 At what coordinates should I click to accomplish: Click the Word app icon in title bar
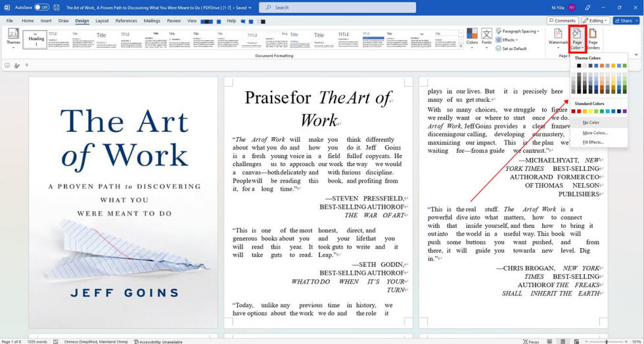pos(7,7)
